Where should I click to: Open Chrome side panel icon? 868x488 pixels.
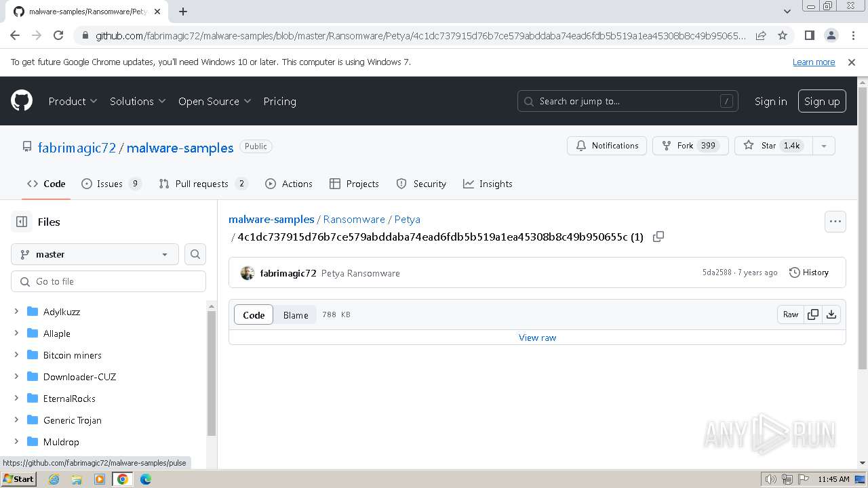(x=809, y=35)
